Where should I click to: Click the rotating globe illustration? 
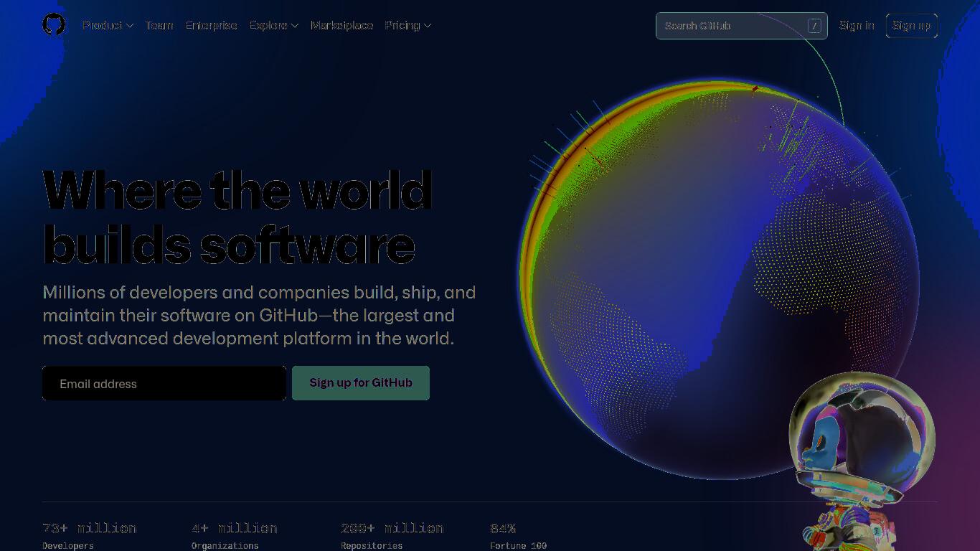pos(718,279)
